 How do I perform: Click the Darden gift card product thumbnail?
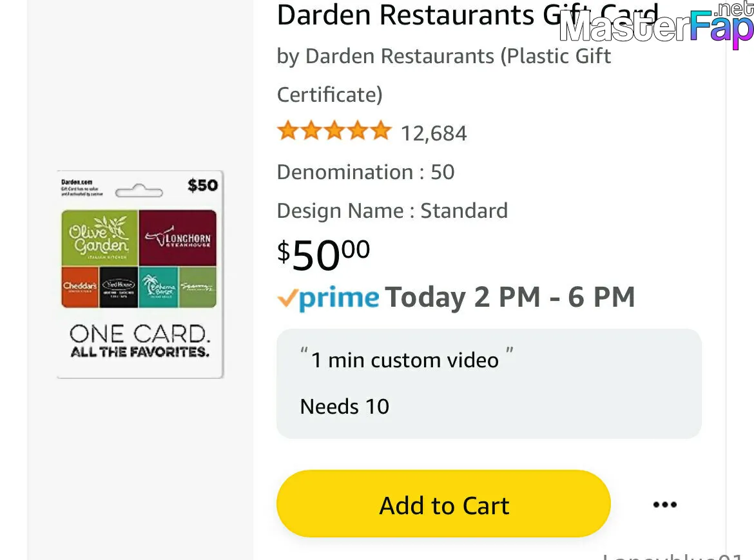coord(140,274)
